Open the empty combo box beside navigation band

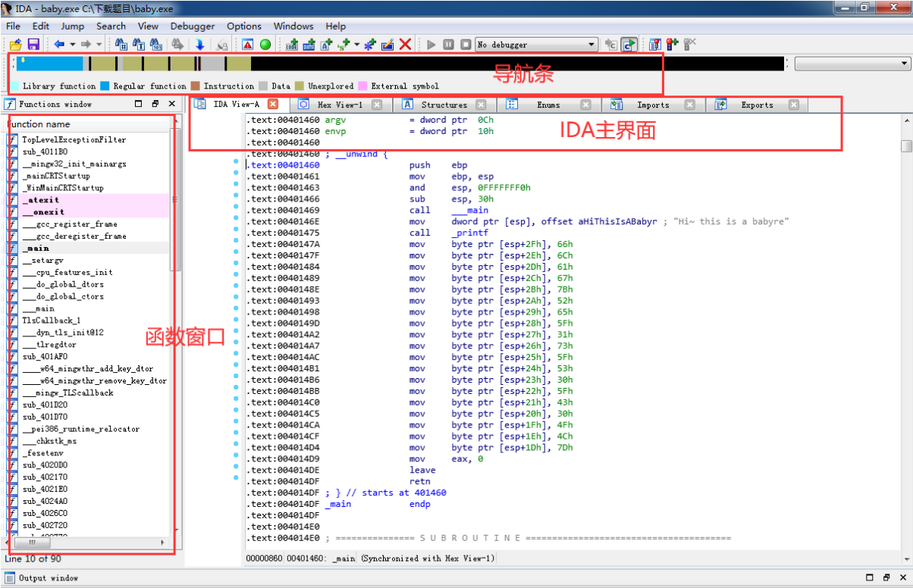(x=852, y=64)
